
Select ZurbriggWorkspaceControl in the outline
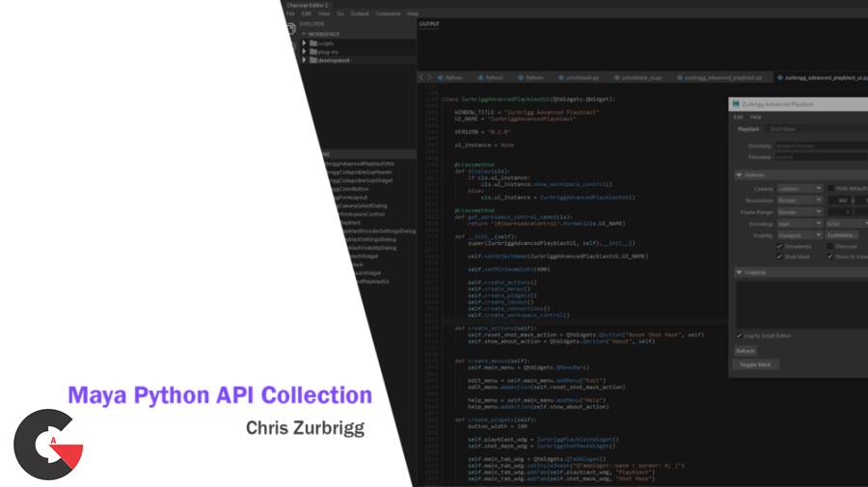pyautogui.click(x=362, y=214)
